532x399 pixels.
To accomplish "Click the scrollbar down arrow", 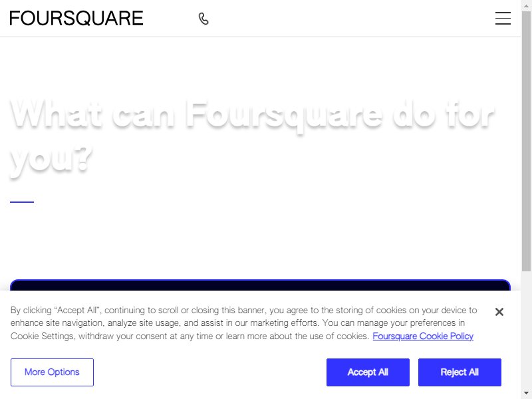I will pos(526,393).
